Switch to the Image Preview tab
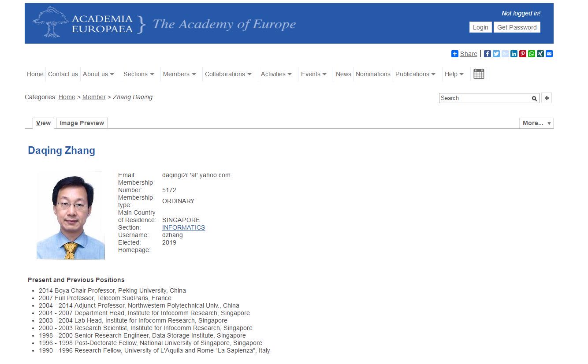The width and height of the screenshot is (588, 364). click(x=82, y=123)
